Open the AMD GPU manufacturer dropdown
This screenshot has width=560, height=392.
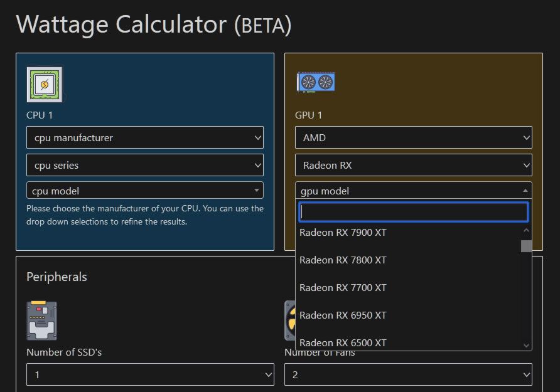click(413, 137)
